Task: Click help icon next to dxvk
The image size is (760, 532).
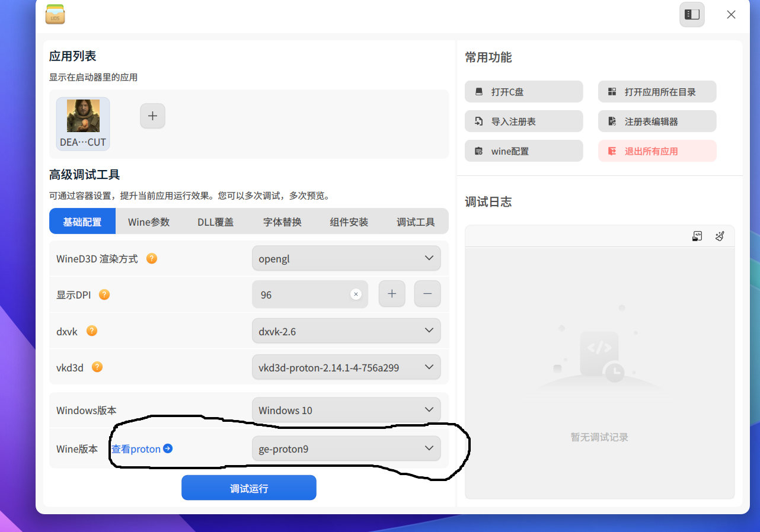Action: tap(92, 331)
